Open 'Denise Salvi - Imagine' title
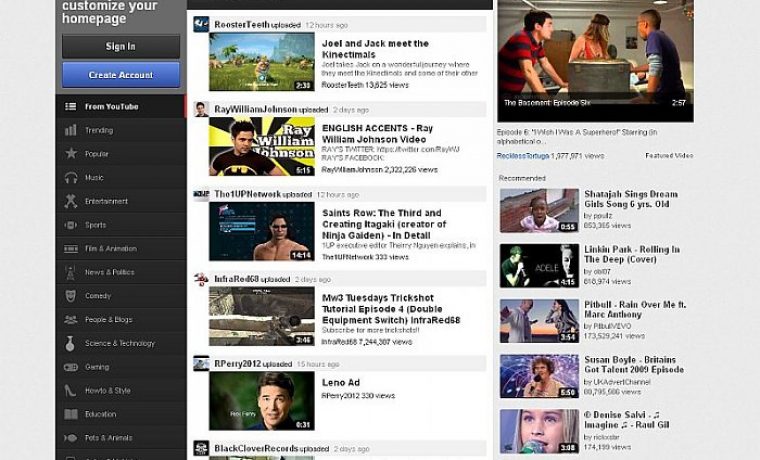Screen dimensions: 760x460 click(627, 420)
